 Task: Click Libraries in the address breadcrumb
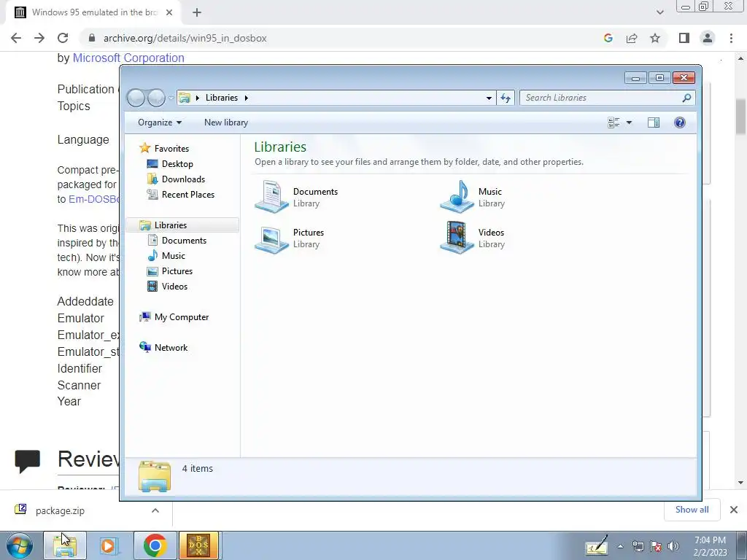coord(222,98)
